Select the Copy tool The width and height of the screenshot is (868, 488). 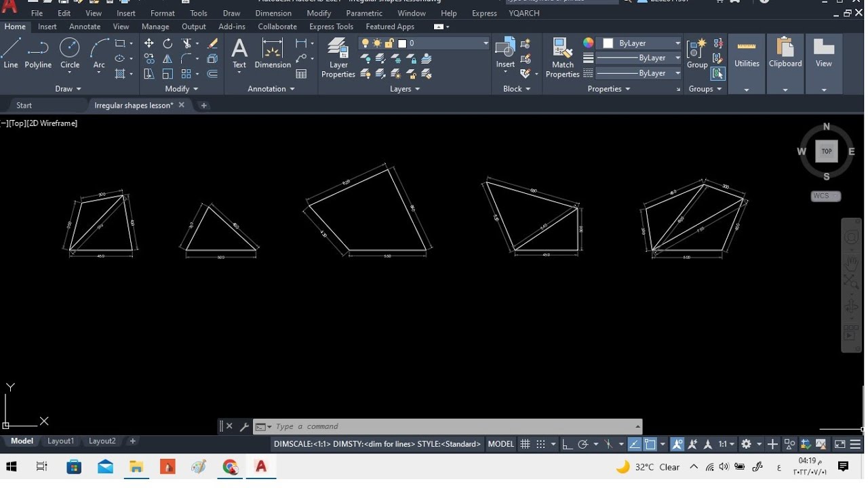pos(149,59)
